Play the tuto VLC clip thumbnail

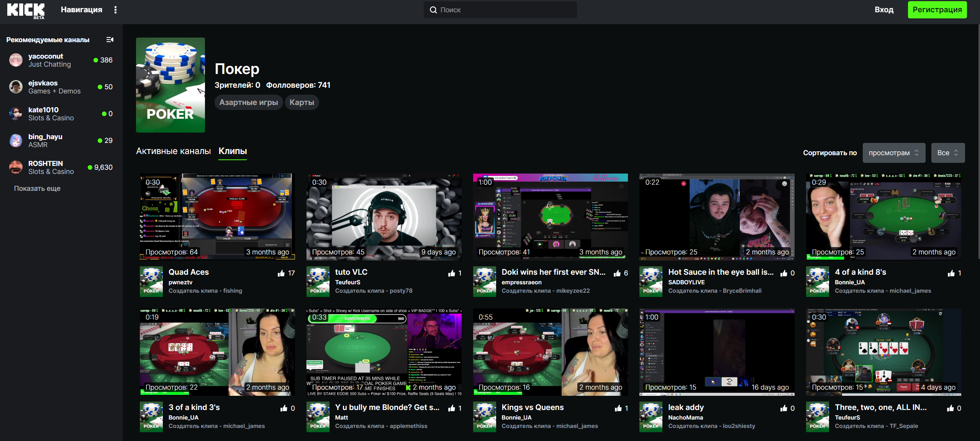click(383, 217)
